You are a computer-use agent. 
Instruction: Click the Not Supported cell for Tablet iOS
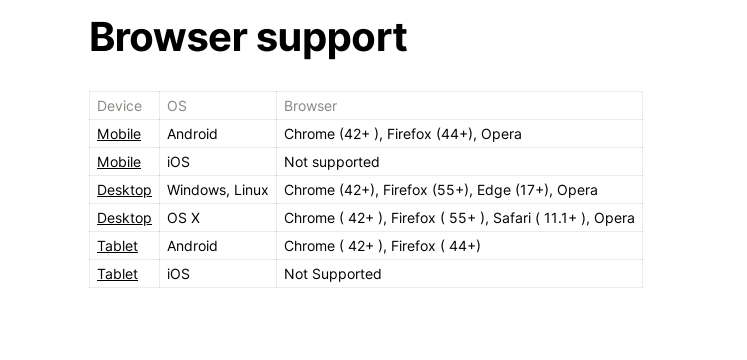pos(459,275)
